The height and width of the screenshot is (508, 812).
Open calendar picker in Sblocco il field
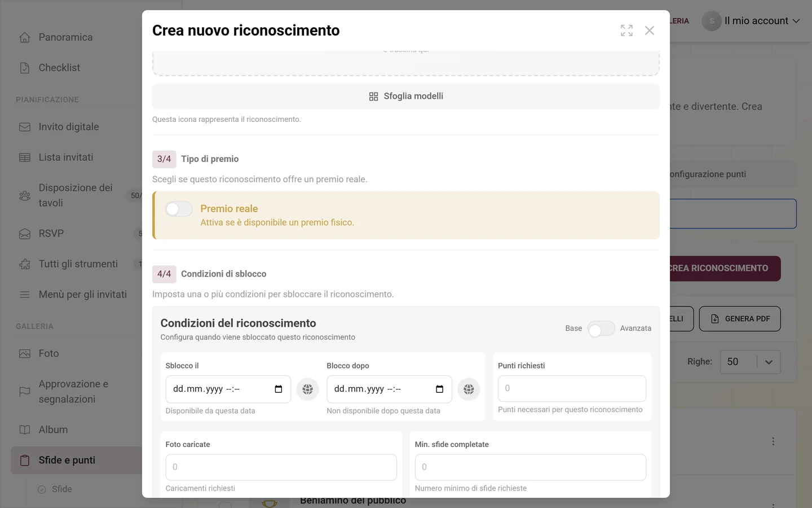[279, 389]
